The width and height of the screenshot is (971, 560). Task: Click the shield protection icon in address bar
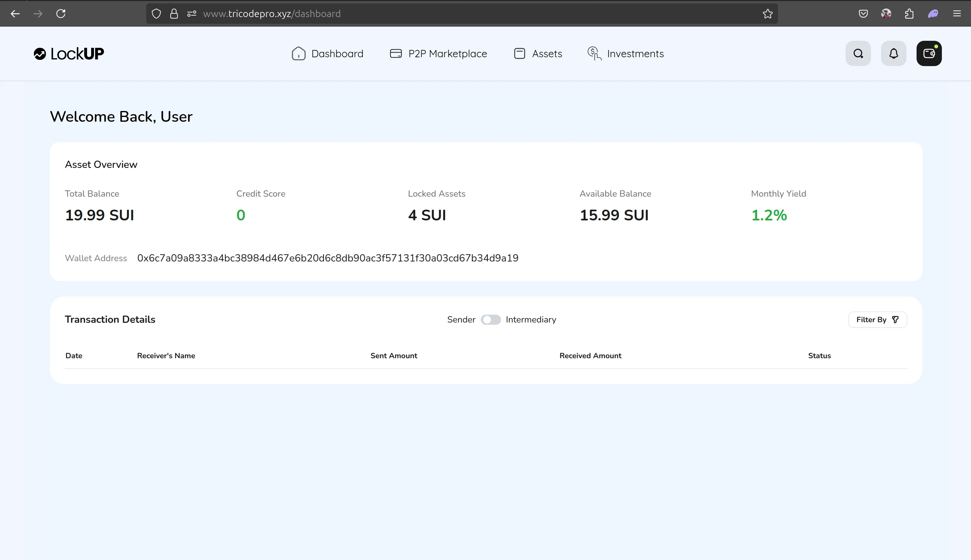pos(156,14)
